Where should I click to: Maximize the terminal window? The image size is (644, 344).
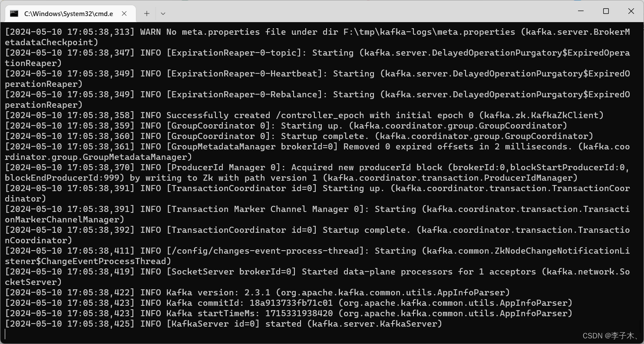606,11
